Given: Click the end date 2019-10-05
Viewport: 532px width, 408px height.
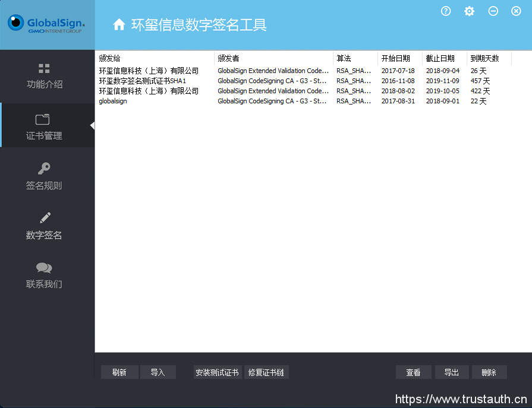Looking at the screenshot, I should tap(443, 91).
